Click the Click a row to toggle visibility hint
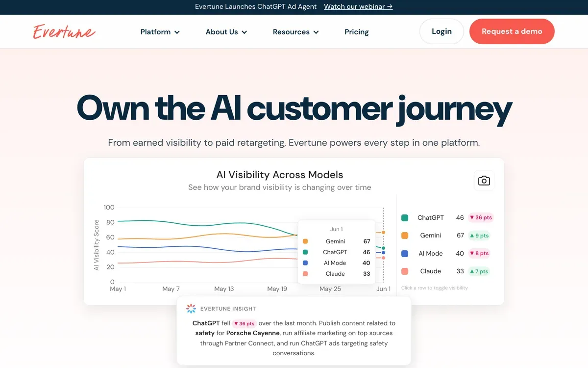 point(435,288)
